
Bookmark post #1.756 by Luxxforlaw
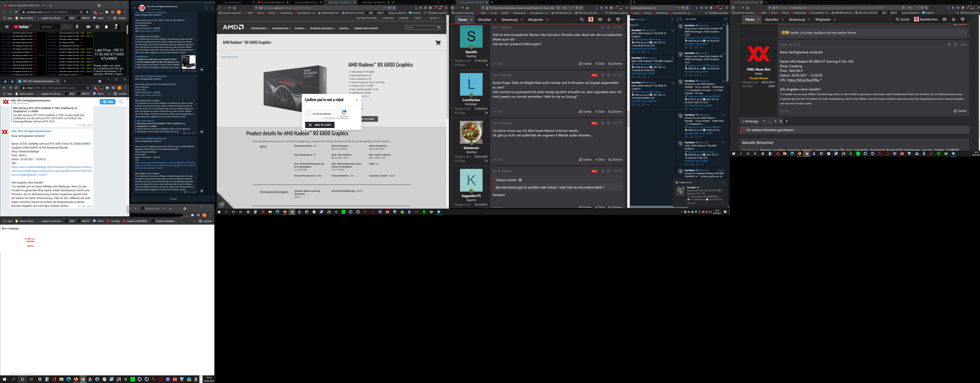point(609,75)
